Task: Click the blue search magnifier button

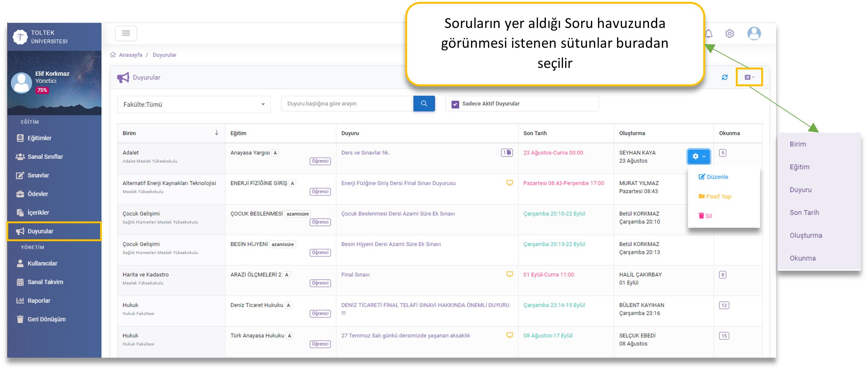Action: click(424, 104)
